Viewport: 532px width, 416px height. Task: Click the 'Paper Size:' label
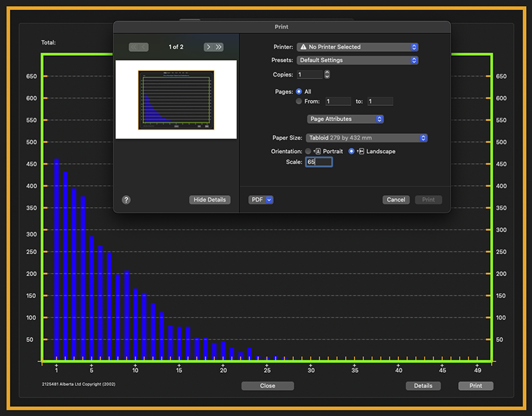coord(287,138)
